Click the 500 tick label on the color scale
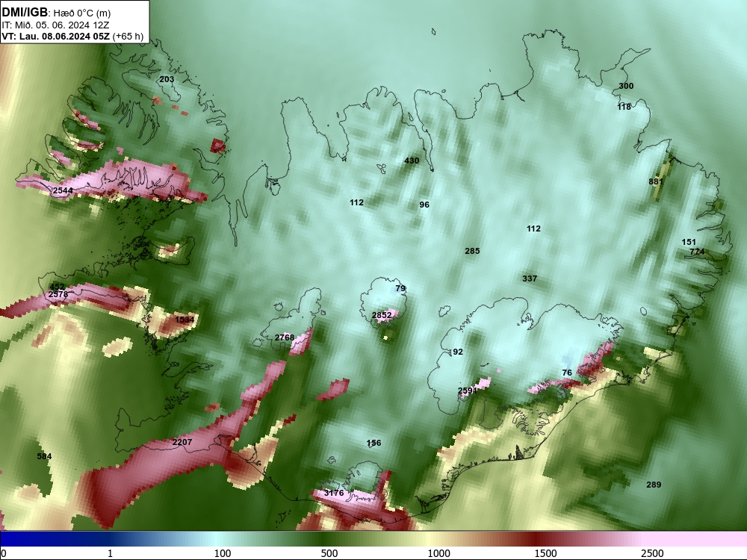Image resolution: width=747 pixels, height=560 pixels. point(329,553)
